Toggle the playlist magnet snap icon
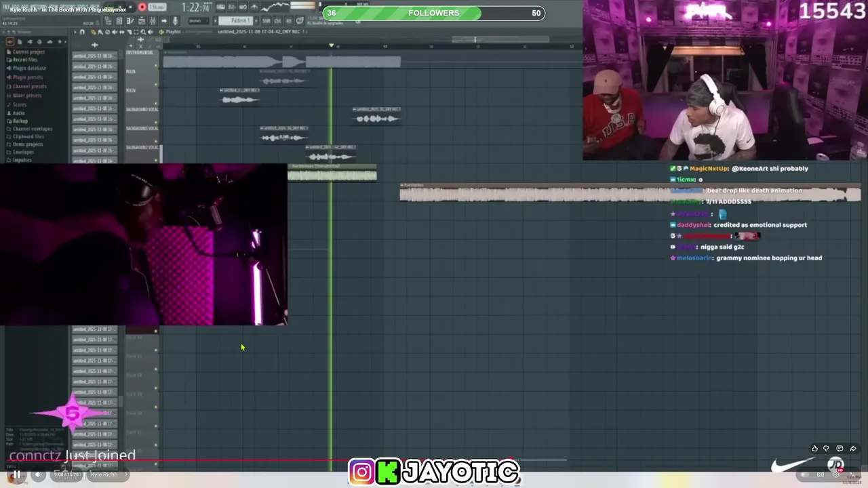The width and height of the screenshot is (868, 488). coord(82,32)
